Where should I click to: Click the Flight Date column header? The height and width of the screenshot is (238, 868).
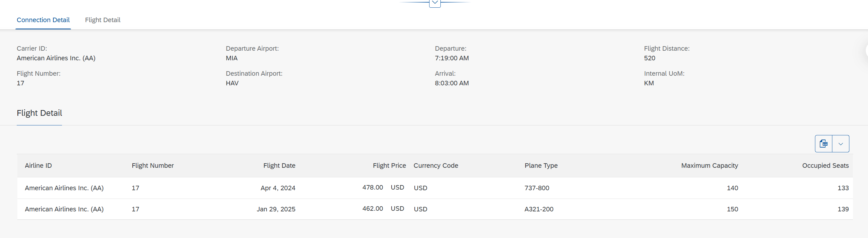(279, 166)
